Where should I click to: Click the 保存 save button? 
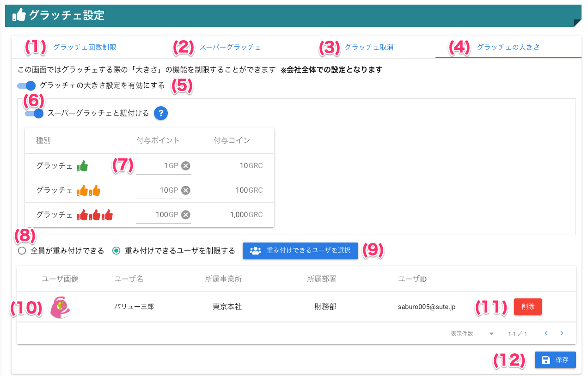tap(555, 360)
